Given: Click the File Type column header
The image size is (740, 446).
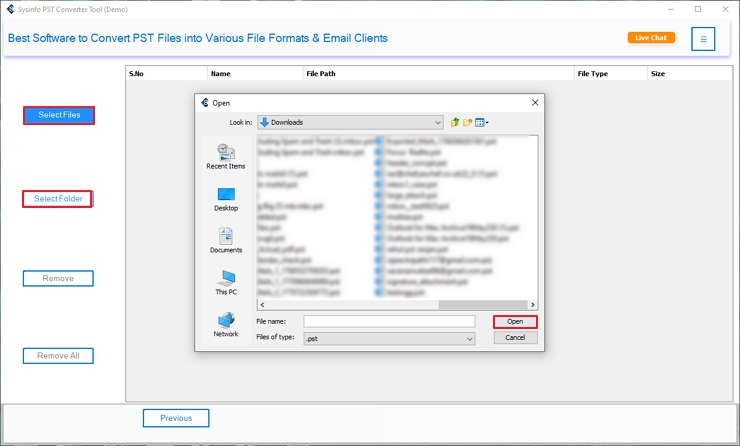Looking at the screenshot, I should 611,74.
